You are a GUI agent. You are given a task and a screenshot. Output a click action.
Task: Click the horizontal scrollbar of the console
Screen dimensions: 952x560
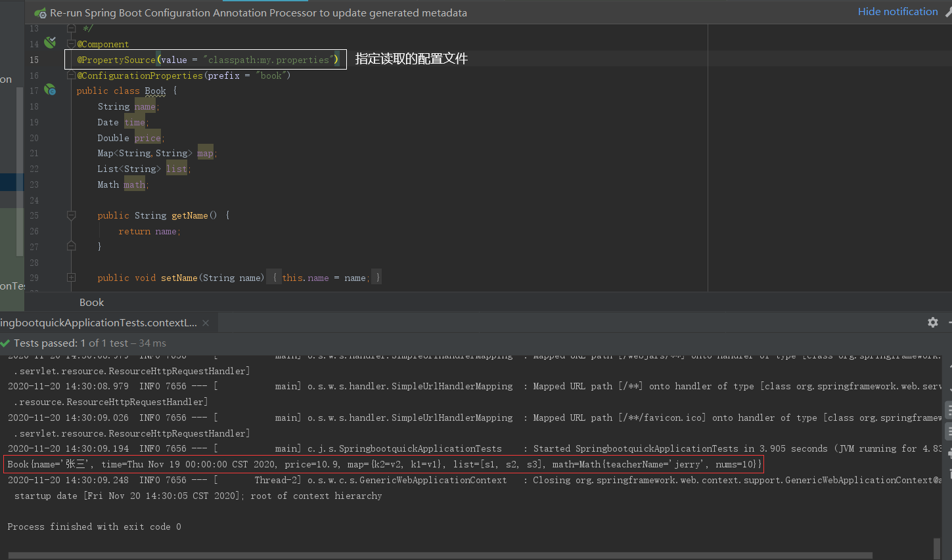[440, 555]
